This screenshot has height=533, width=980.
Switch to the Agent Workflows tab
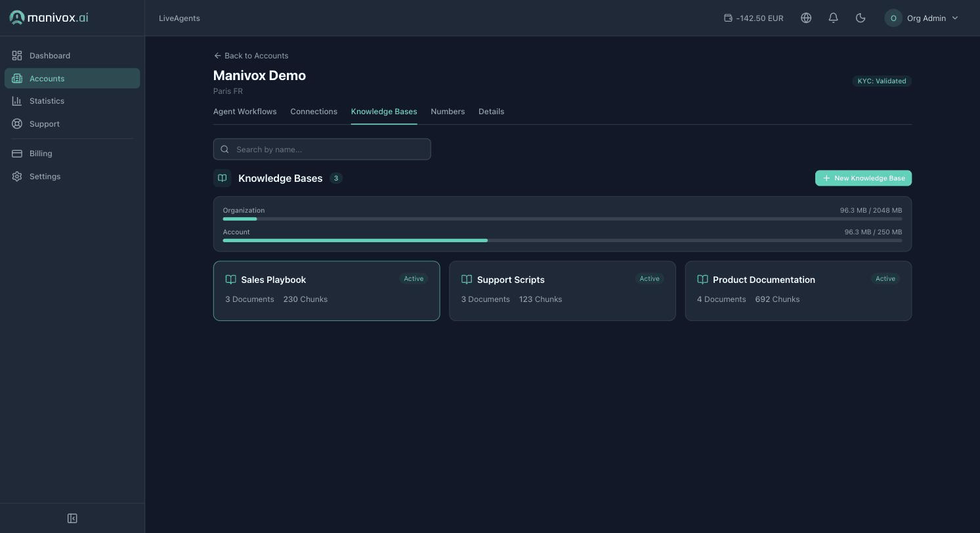(245, 112)
